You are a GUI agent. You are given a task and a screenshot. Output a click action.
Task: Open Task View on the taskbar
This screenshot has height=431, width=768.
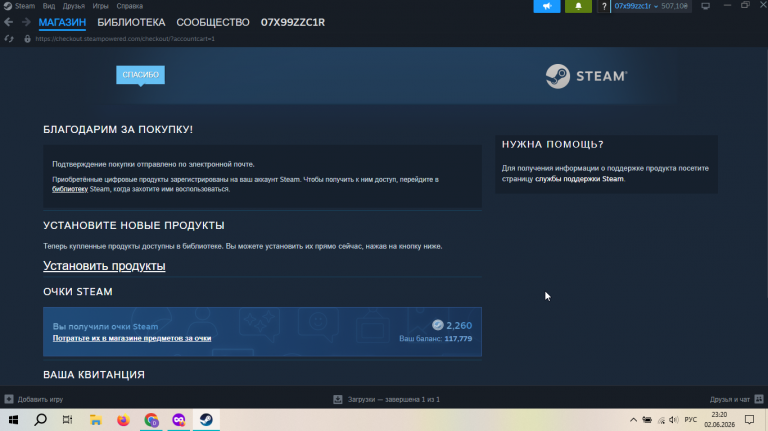click(68, 420)
